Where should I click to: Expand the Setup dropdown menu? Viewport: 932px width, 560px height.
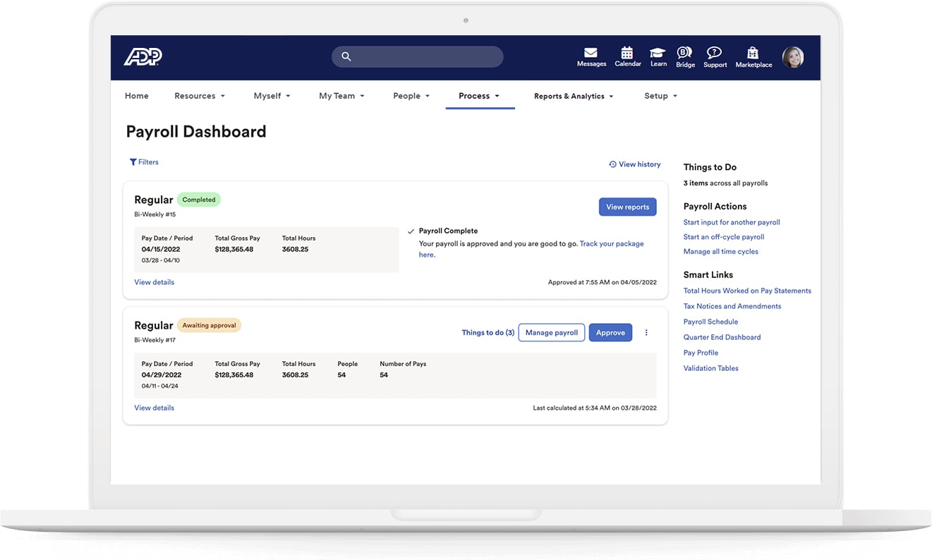point(660,96)
